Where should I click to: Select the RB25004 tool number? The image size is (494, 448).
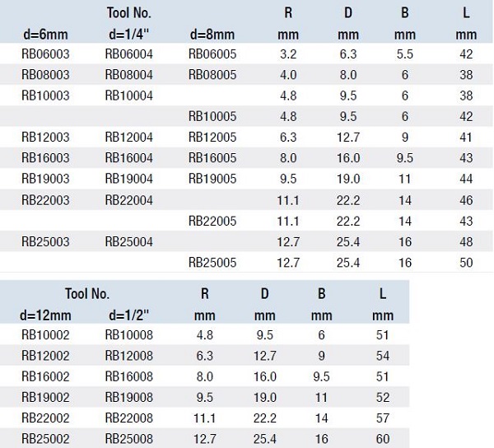(128, 241)
